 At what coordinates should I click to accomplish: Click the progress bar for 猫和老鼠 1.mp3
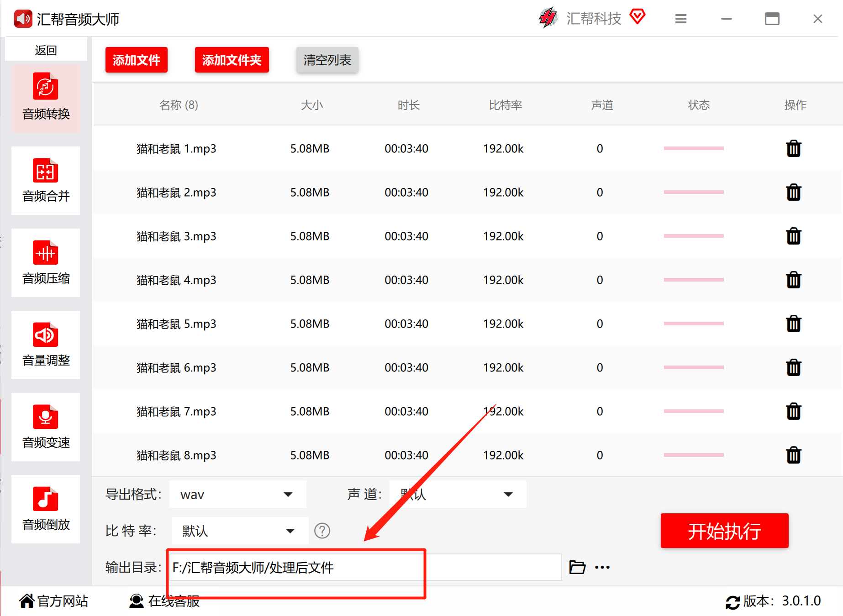click(694, 148)
